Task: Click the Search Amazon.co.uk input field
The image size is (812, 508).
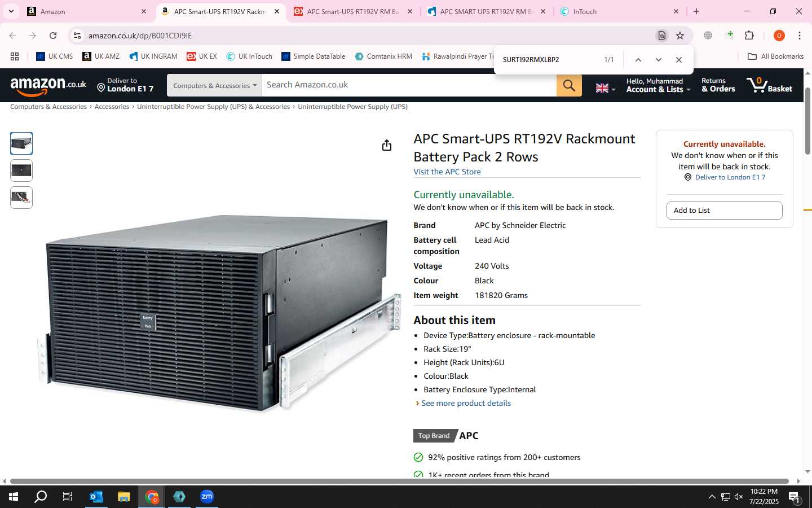Action: (409, 85)
